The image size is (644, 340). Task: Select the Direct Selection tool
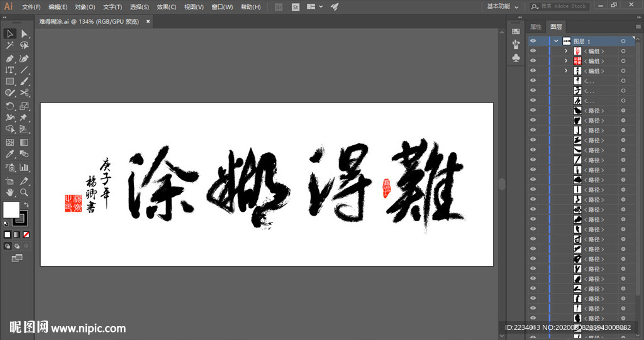tap(25, 34)
